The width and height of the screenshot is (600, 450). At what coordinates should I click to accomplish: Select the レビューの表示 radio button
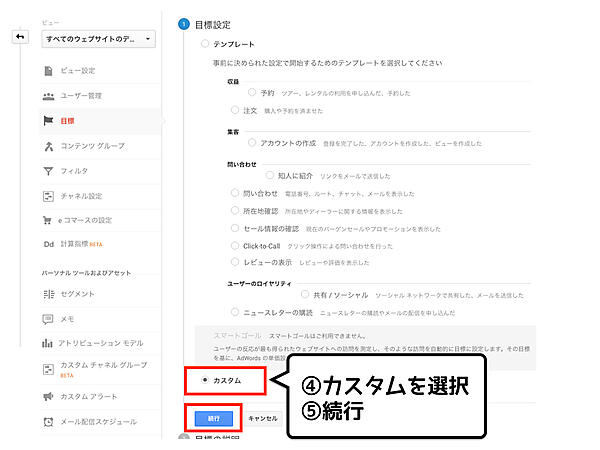pos(235,262)
